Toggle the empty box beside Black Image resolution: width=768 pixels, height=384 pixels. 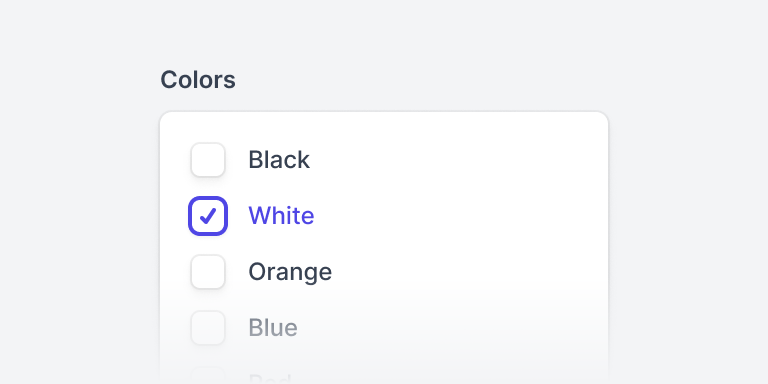point(208,160)
